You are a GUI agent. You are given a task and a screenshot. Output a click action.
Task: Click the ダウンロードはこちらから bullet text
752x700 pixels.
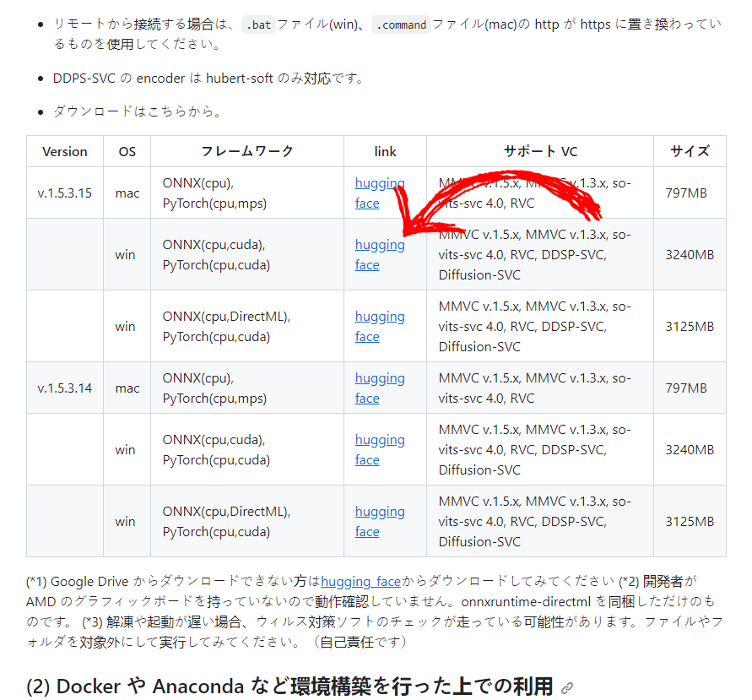(x=138, y=111)
